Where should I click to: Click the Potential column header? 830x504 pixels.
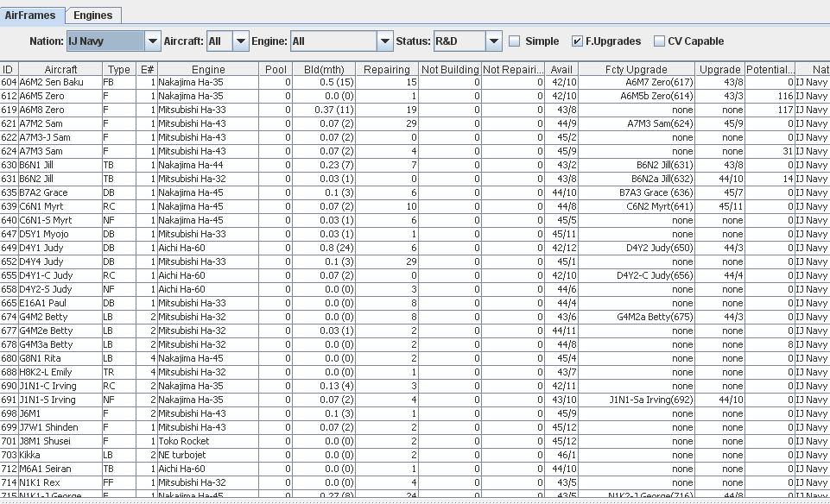(x=770, y=69)
